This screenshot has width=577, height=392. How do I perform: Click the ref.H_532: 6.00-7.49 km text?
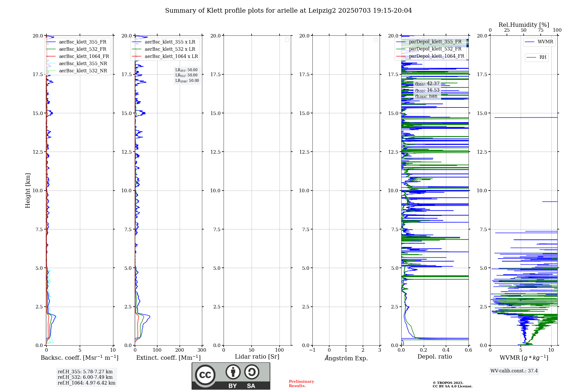coord(85,377)
